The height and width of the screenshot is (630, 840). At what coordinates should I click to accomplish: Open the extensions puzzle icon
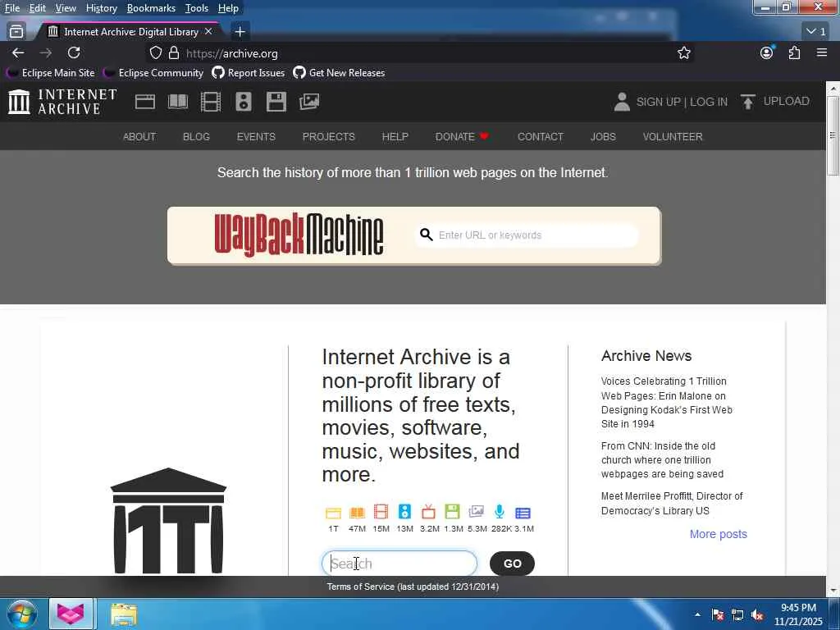click(x=794, y=52)
